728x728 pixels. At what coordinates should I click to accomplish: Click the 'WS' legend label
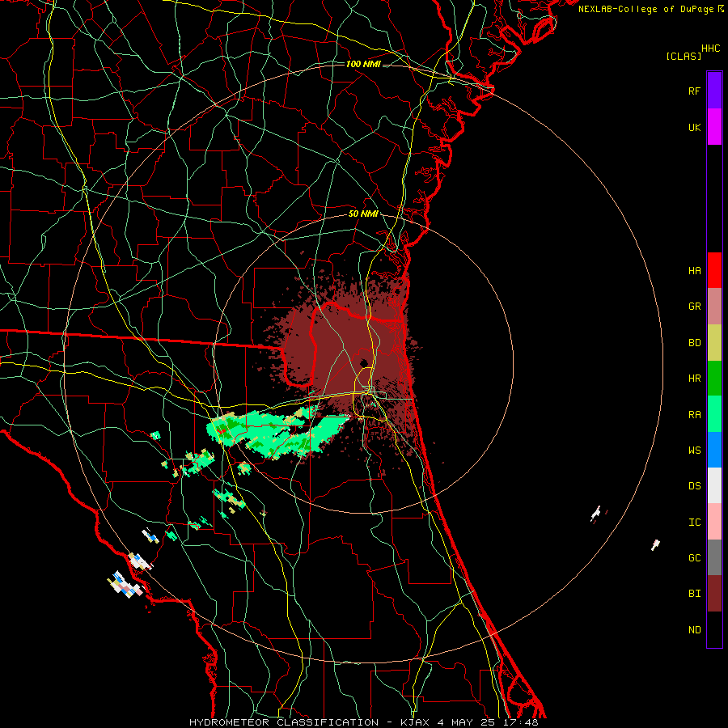coord(694,451)
